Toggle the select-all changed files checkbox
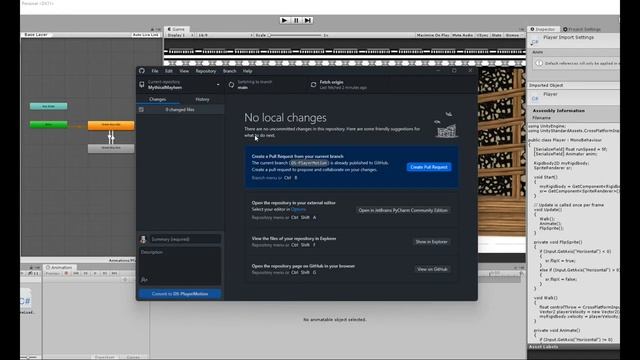 (141, 109)
